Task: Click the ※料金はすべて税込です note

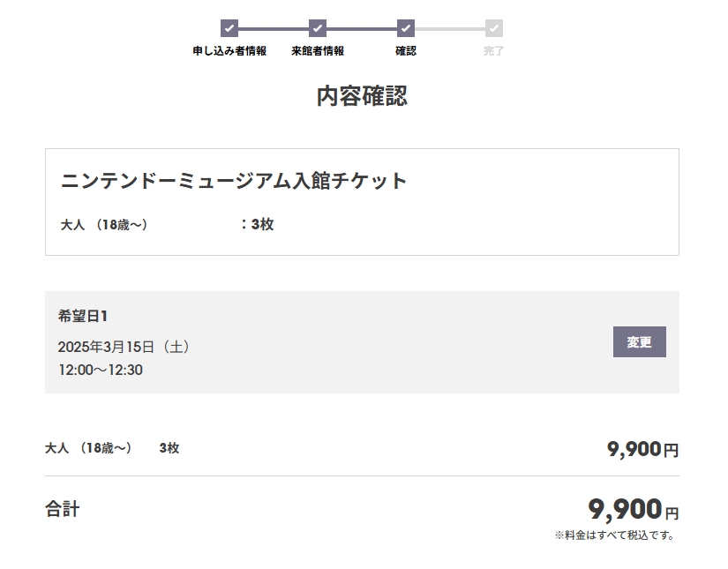Action: [615, 535]
